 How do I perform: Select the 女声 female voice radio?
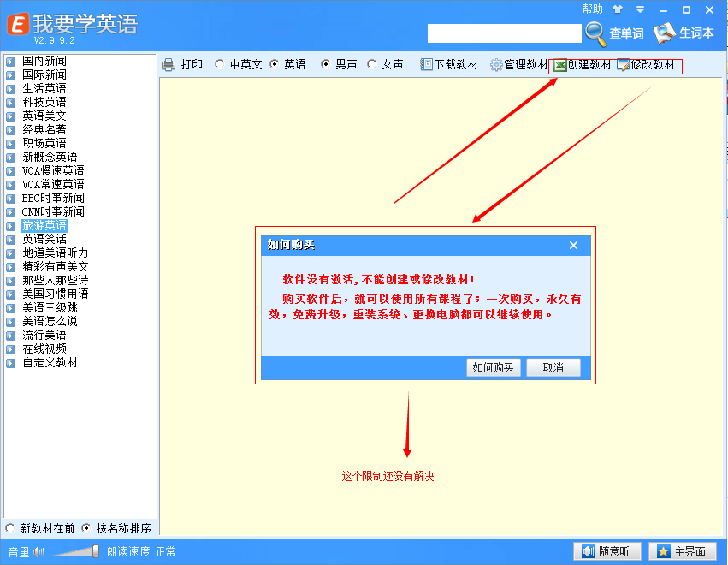(371, 64)
